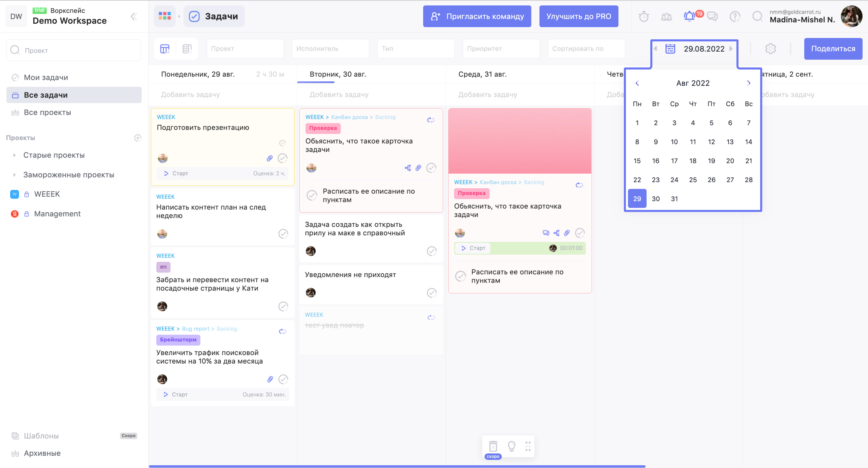
Task: Switch to the list view icon
Action: click(x=187, y=49)
